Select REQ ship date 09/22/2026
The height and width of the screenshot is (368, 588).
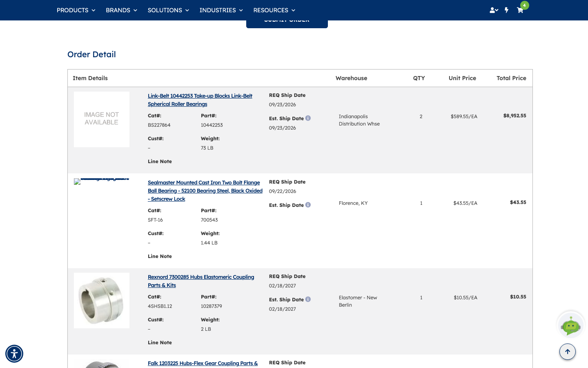pyautogui.click(x=283, y=191)
